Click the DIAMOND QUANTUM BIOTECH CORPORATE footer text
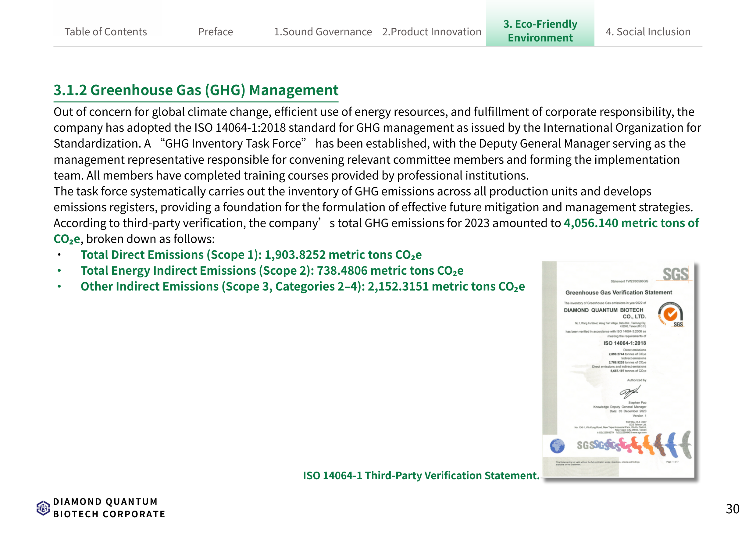This screenshot has width=756, height=535. [x=109, y=508]
